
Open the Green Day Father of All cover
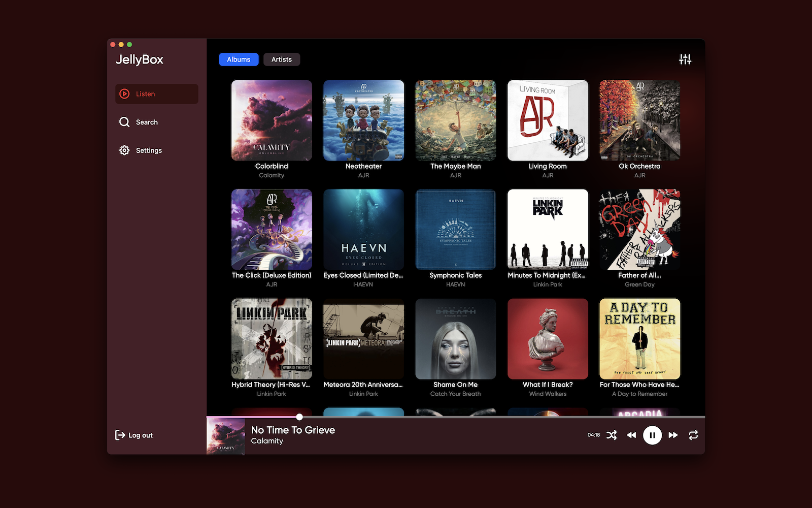(639, 230)
